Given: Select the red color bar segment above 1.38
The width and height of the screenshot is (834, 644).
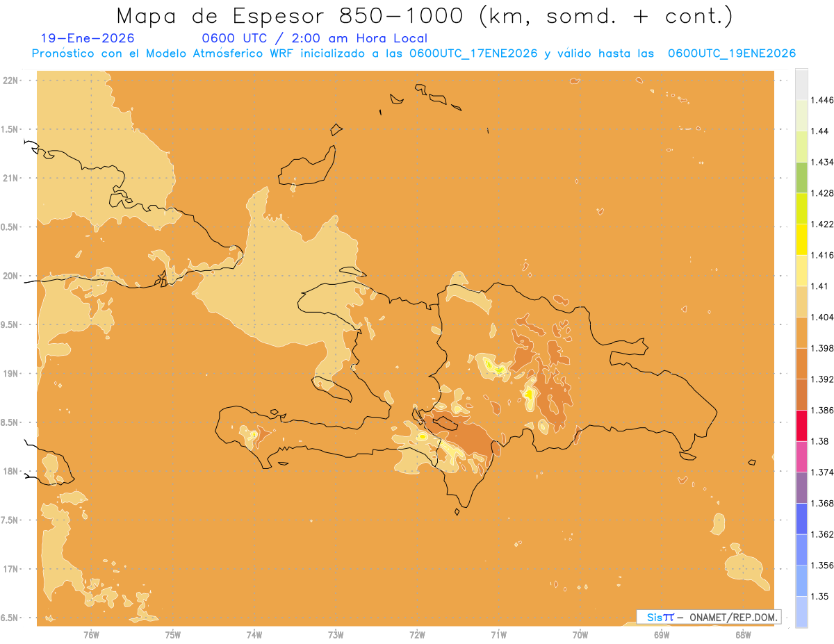Looking at the screenshot, I should pyautogui.click(x=801, y=426).
